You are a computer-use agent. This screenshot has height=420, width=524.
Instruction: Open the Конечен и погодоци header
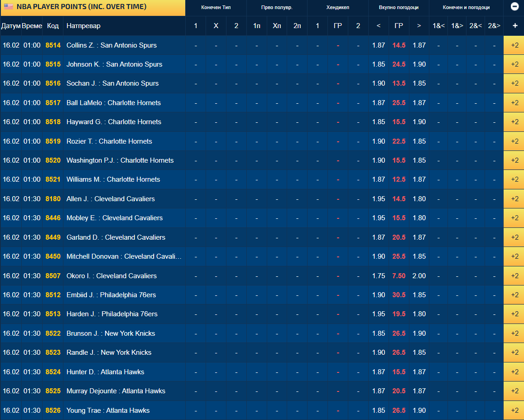pyautogui.click(x=466, y=7)
